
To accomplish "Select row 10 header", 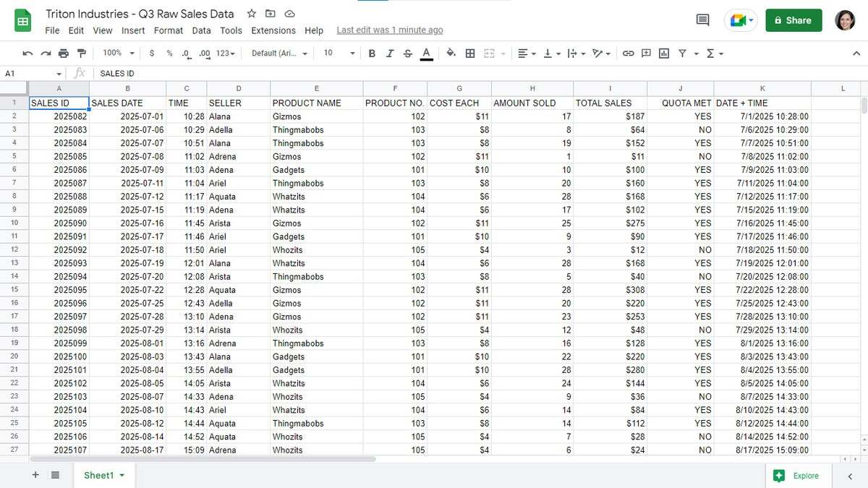I will coord(14,223).
